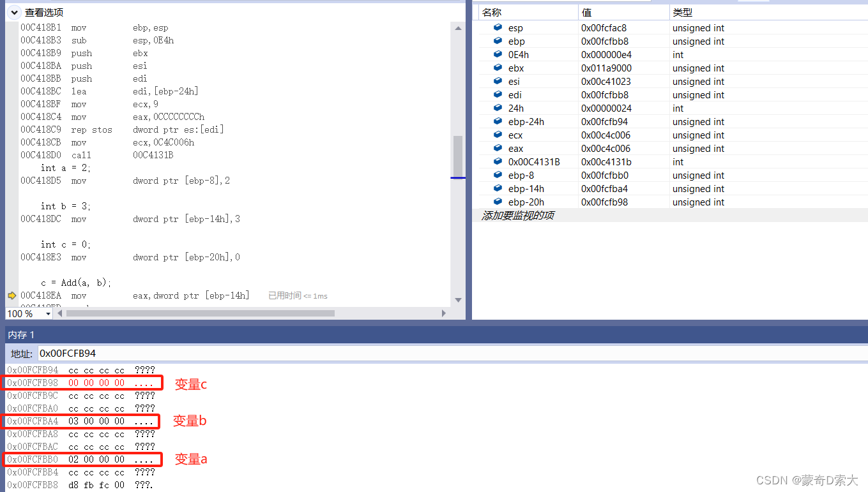The height and width of the screenshot is (492, 868).
Task: Select the ecx watch item icon
Action: coord(498,135)
